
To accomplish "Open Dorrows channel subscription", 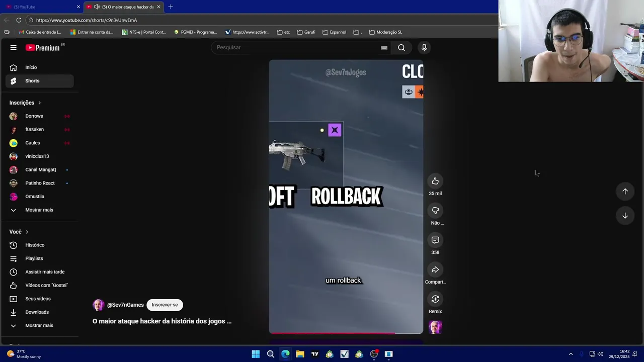I will click(40, 116).
